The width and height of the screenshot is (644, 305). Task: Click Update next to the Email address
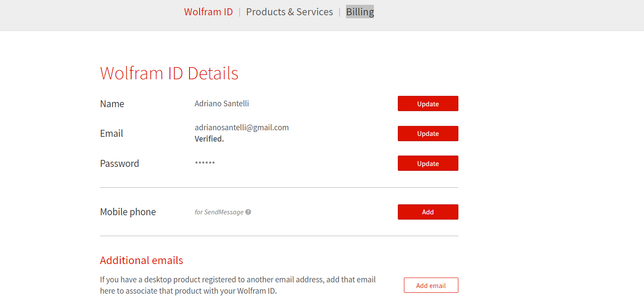[428, 134]
